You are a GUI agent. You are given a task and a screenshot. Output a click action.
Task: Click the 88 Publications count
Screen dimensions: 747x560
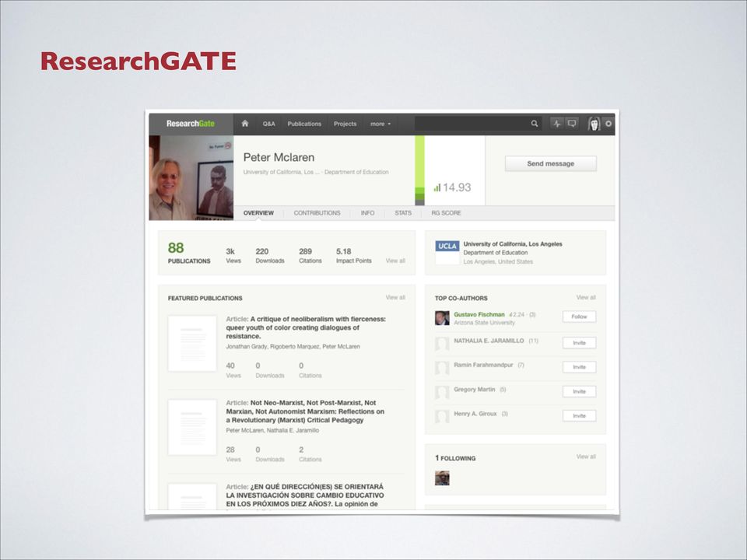coord(188,252)
